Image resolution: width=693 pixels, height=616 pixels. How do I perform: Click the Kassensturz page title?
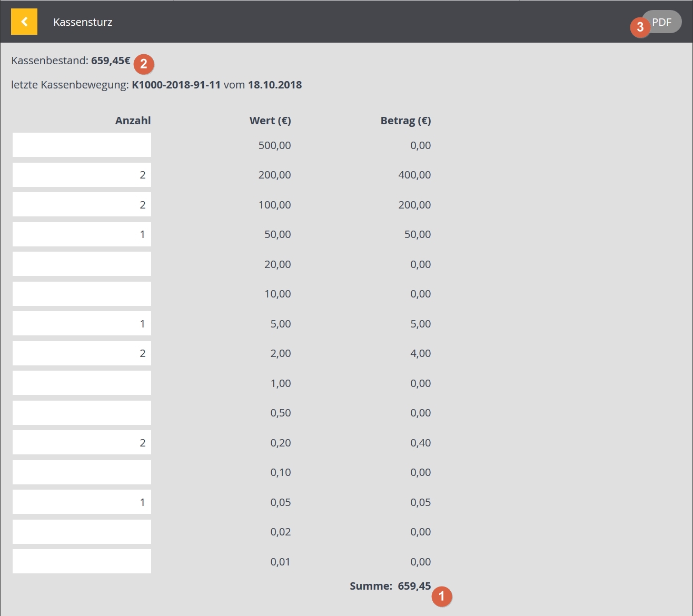tap(83, 22)
